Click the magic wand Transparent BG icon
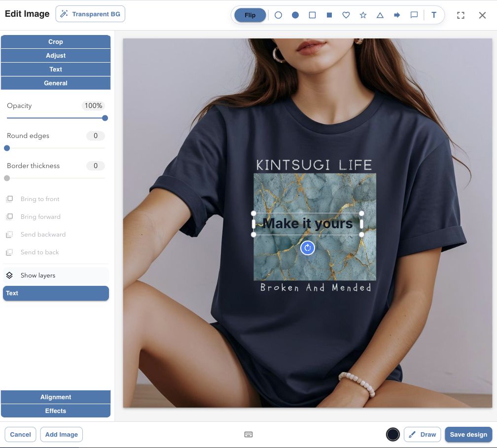Image resolution: width=497 pixels, height=448 pixels. [64, 14]
